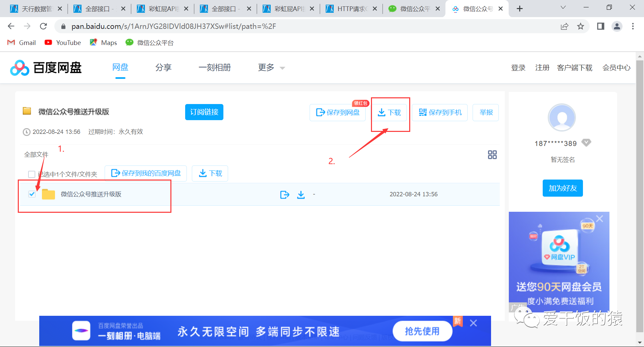
Task: Open the tab search chevron
Action: [563, 7]
